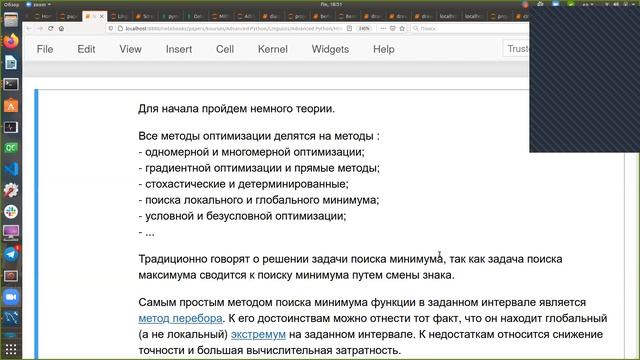Open the Jupyter Edit menu
Screen dimensions: 640x360
coord(86,49)
